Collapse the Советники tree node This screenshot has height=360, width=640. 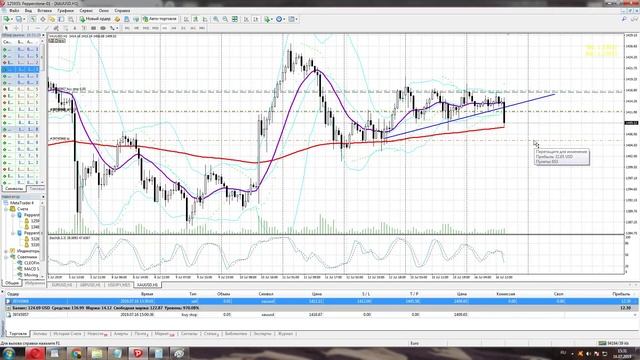click(6, 257)
